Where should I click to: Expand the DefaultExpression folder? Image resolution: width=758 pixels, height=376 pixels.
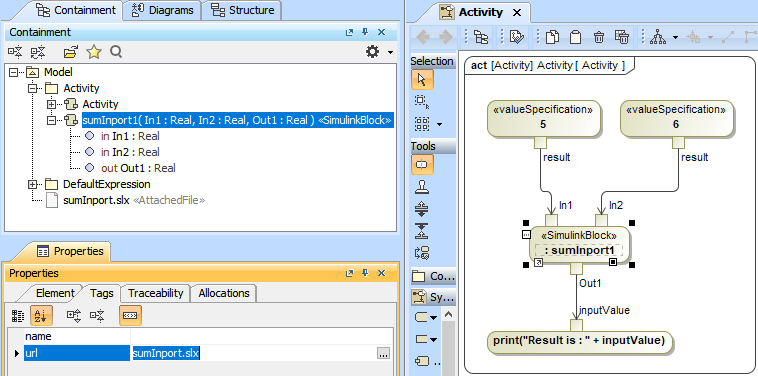32,185
